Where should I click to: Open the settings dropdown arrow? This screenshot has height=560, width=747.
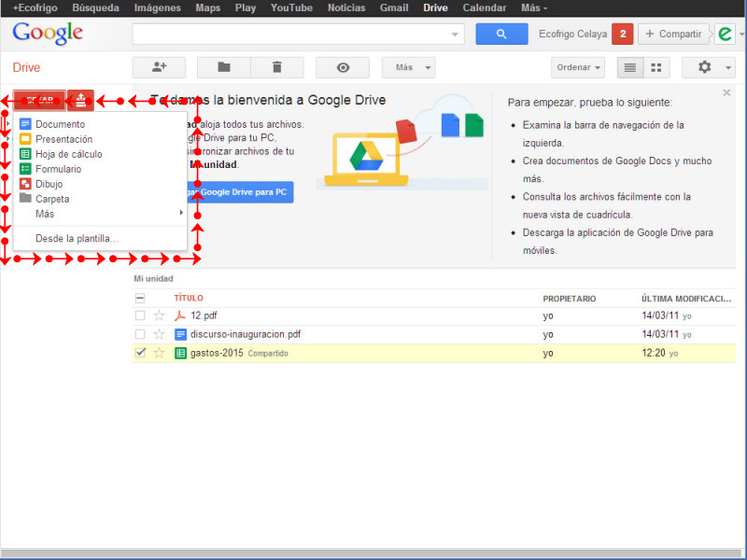pyautogui.click(x=728, y=67)
